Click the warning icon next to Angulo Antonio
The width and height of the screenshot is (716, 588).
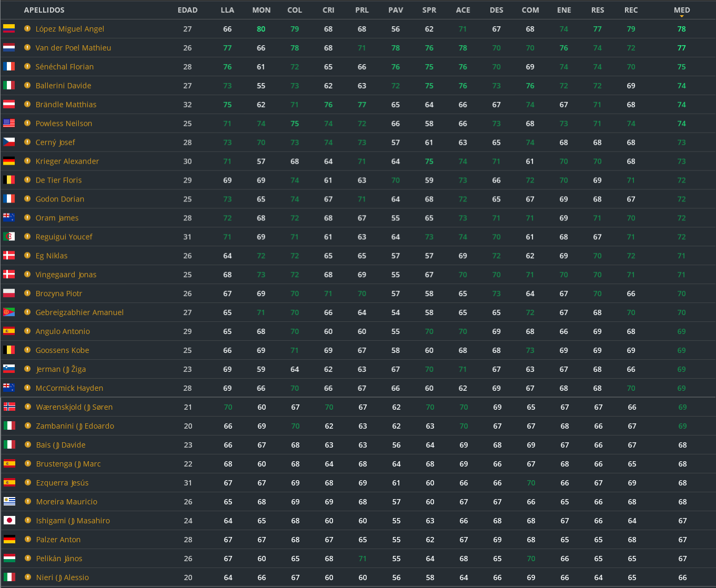coord(27,331)
